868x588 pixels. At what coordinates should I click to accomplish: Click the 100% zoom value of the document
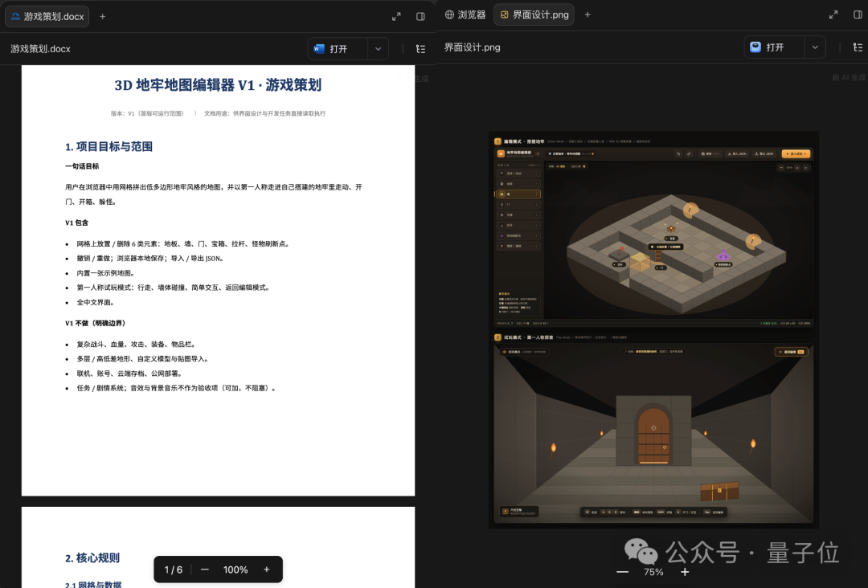tap(235, 570)
